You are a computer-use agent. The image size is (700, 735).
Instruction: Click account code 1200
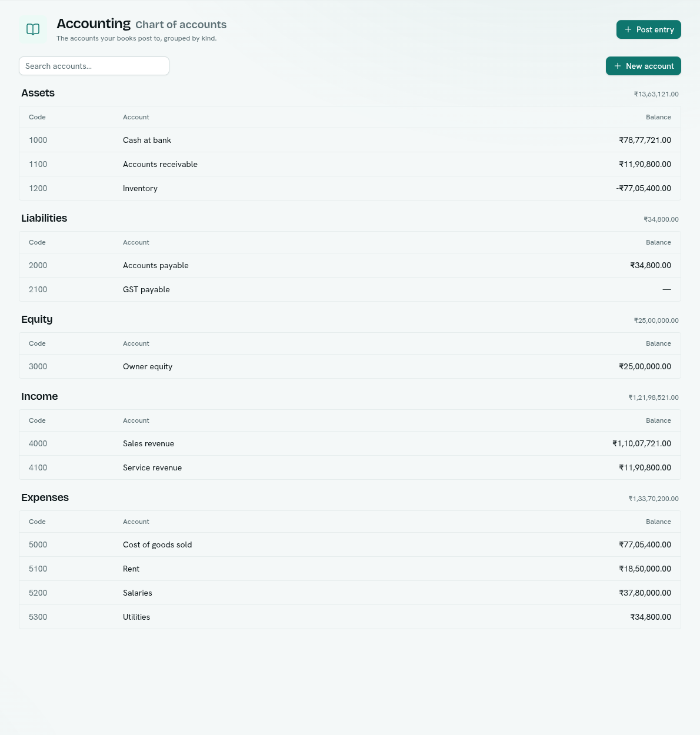pyautogui.click(x=38, y=188)
